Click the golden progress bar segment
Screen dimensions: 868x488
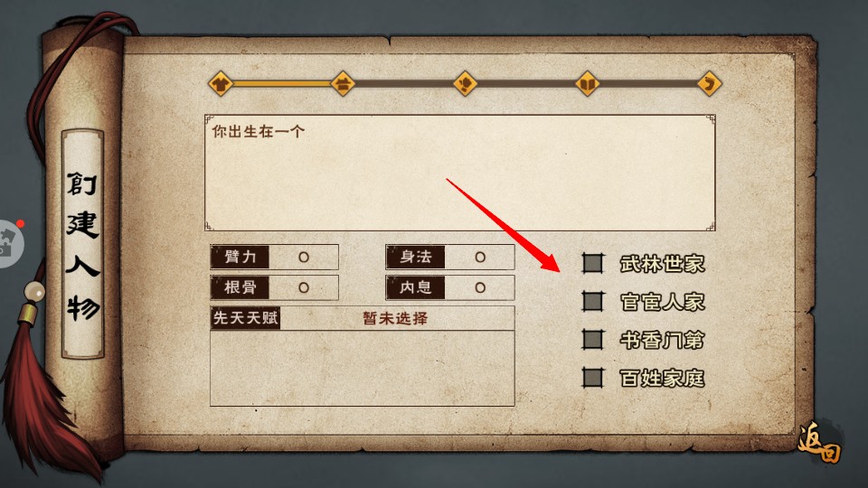tap(282, 83)
